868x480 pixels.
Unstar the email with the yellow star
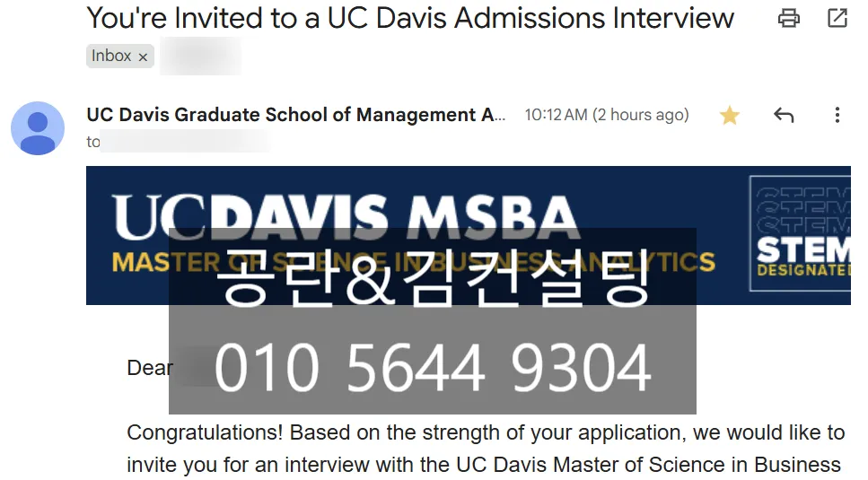730,116
